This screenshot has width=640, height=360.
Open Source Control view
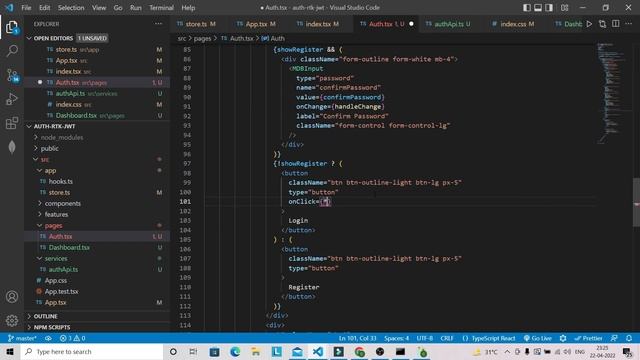(12, 75)
